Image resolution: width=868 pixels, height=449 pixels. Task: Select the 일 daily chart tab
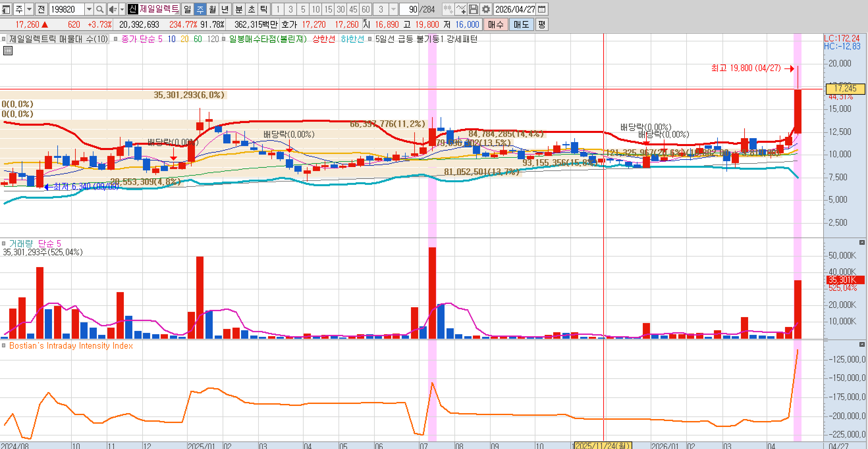(x=187, y=10)
